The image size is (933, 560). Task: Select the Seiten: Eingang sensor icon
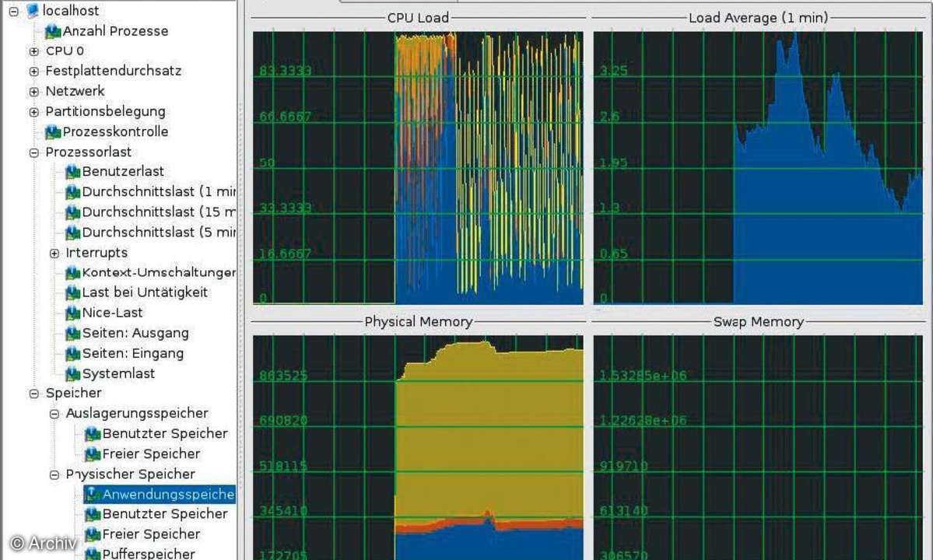click(74, 353)
